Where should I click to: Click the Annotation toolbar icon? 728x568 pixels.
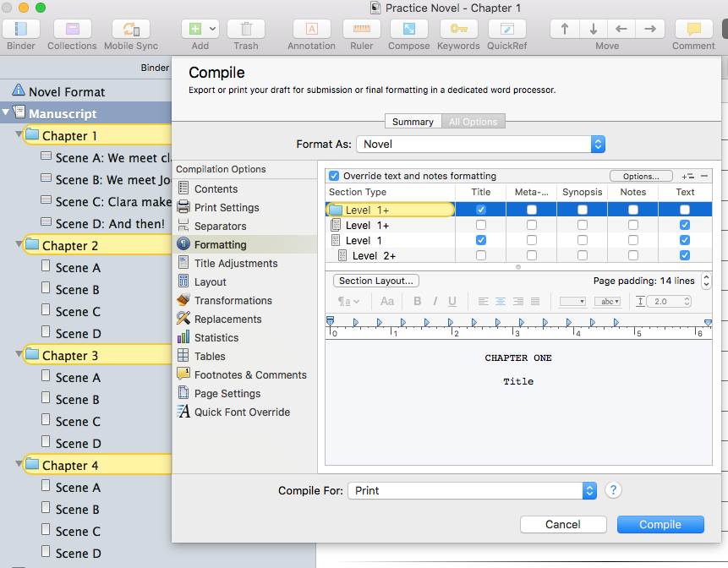(x=311, y=29)
